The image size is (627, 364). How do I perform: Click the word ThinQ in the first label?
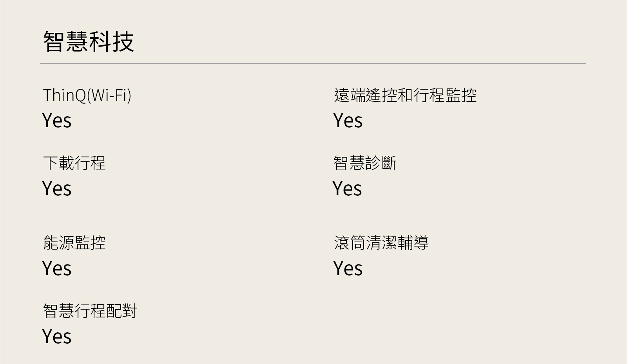click(64, 95)
